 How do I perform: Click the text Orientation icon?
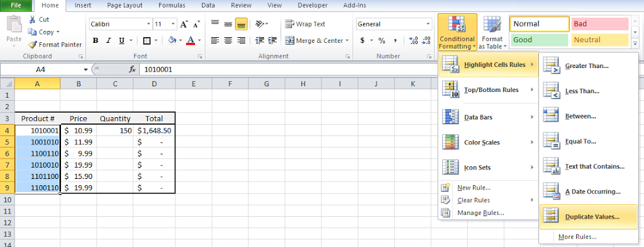pos(260,24)
